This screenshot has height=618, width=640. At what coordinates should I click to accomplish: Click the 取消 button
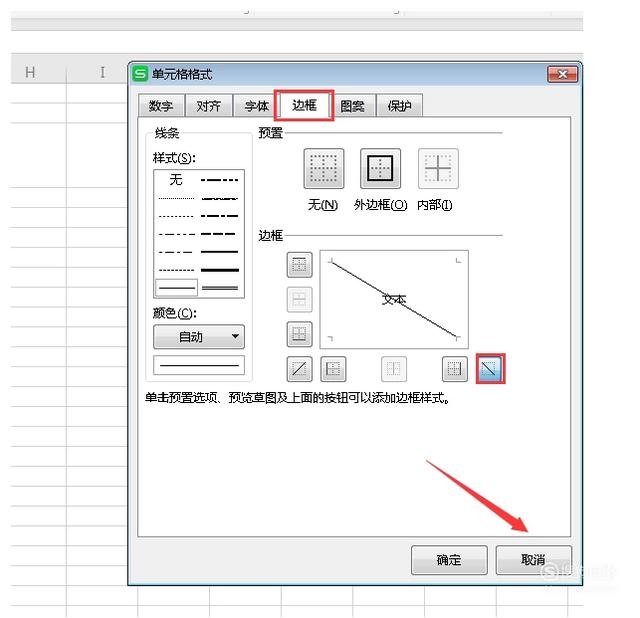point(533,560)
